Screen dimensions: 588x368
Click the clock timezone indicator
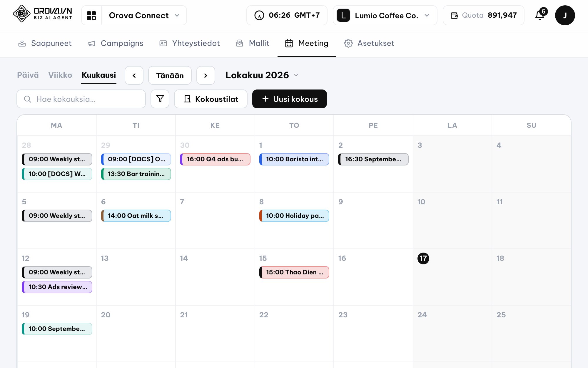pos(287,15)
